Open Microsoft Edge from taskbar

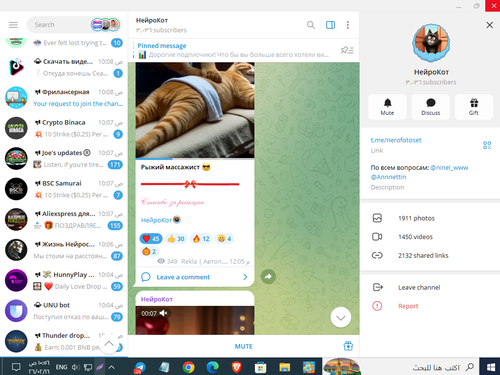[x=212, y=367]
